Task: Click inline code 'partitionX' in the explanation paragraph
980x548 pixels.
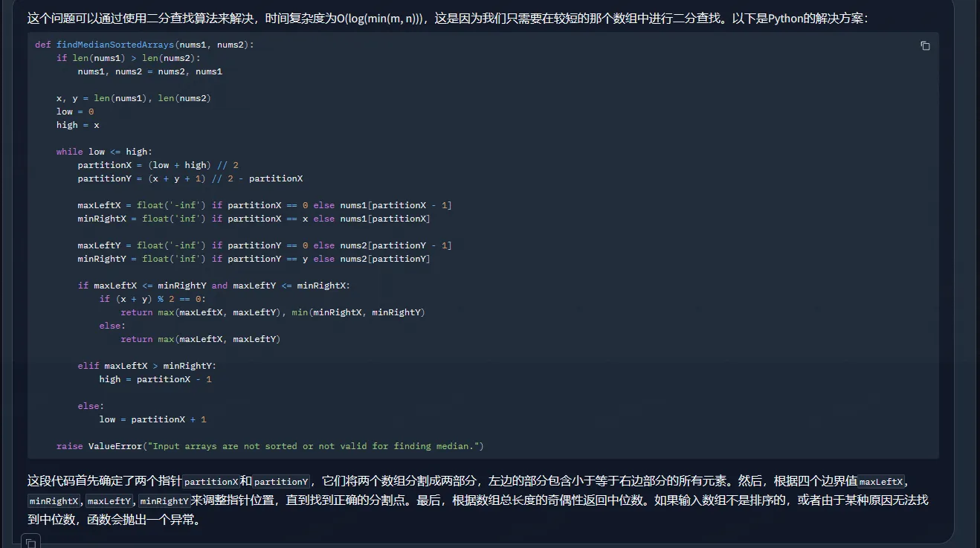Action: coord(212,482)
